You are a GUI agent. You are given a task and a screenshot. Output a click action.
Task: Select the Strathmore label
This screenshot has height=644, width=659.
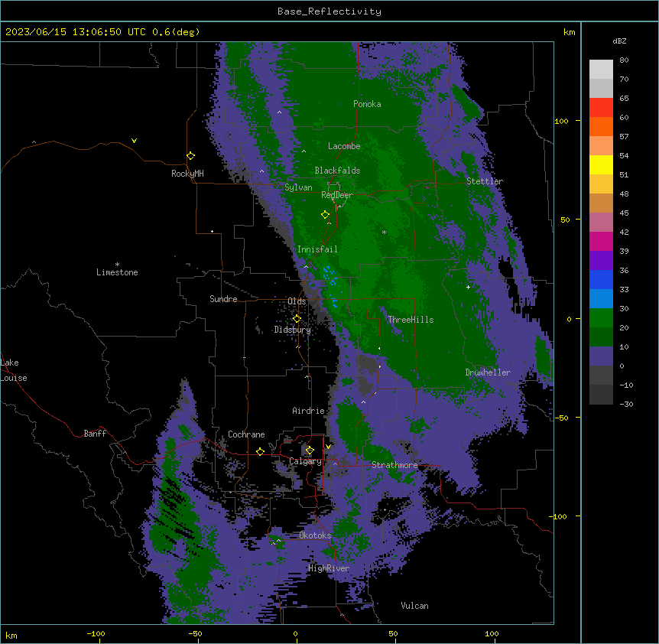[394, 465]
